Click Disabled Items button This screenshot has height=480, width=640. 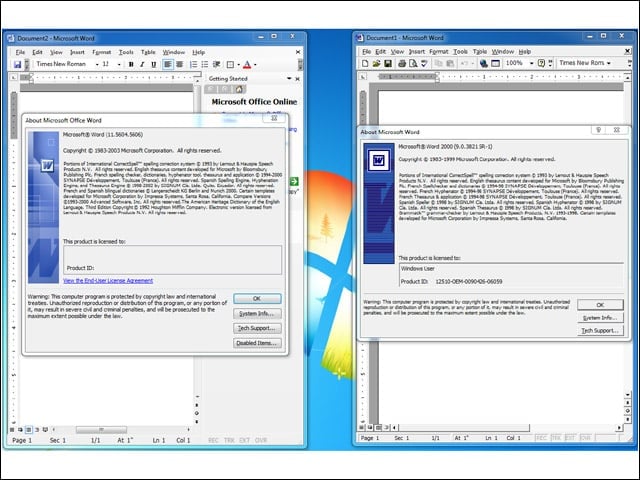click(x=257, y=343)
